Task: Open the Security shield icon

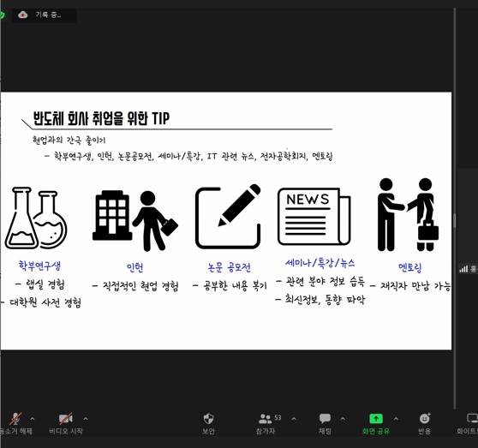Action: (x=208, y=418)
